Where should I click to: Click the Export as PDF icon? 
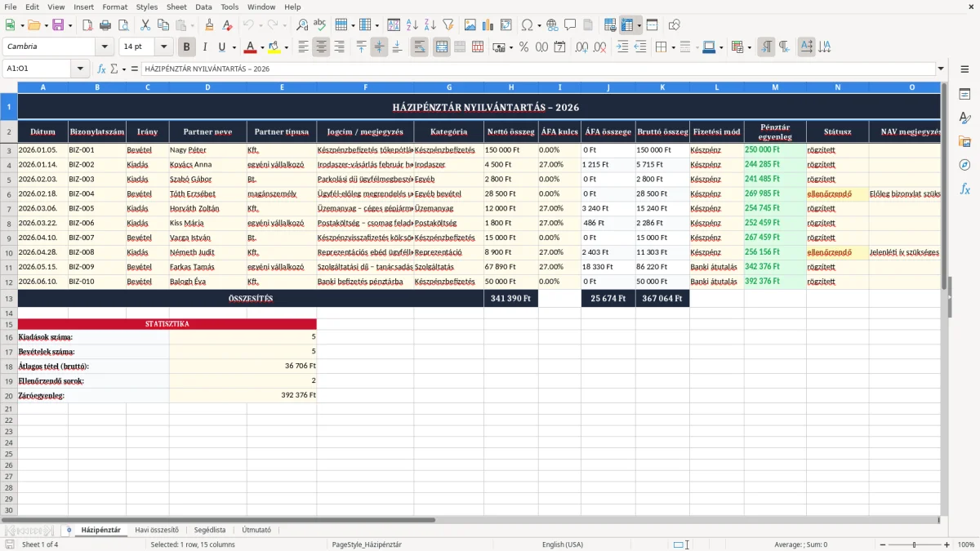(87, 25)
